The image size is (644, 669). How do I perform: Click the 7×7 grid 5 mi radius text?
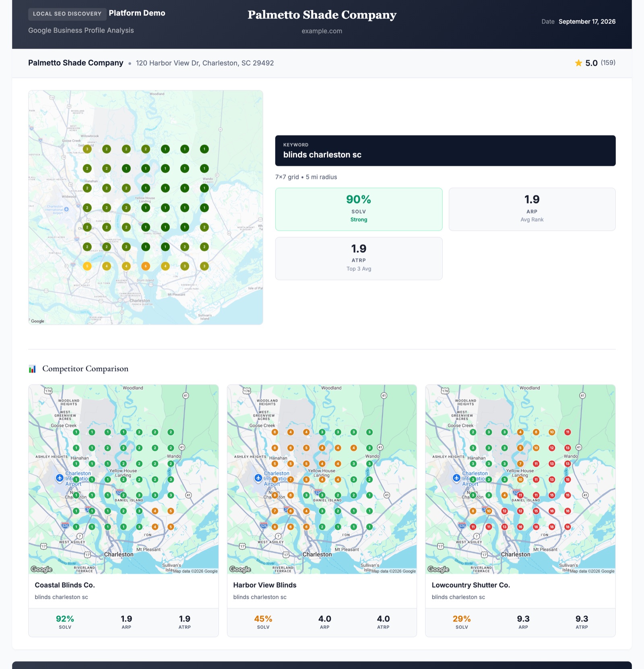306,177
